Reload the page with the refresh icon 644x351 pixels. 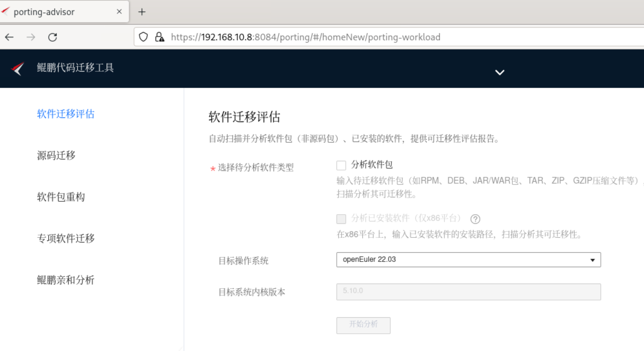(x=53, y=37)
